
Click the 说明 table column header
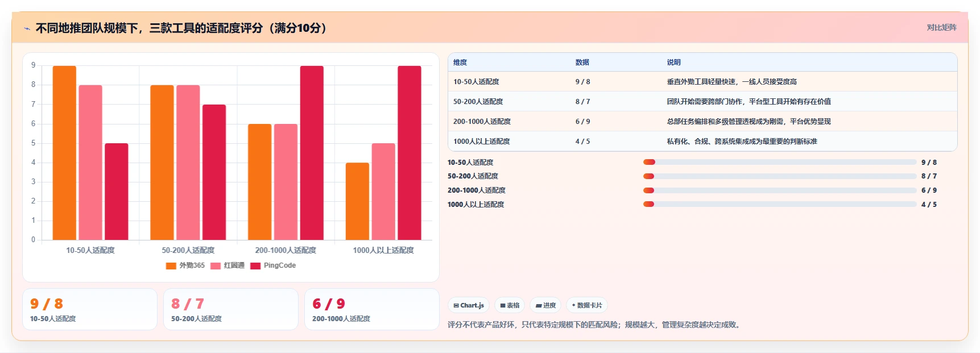pos(674,63)
